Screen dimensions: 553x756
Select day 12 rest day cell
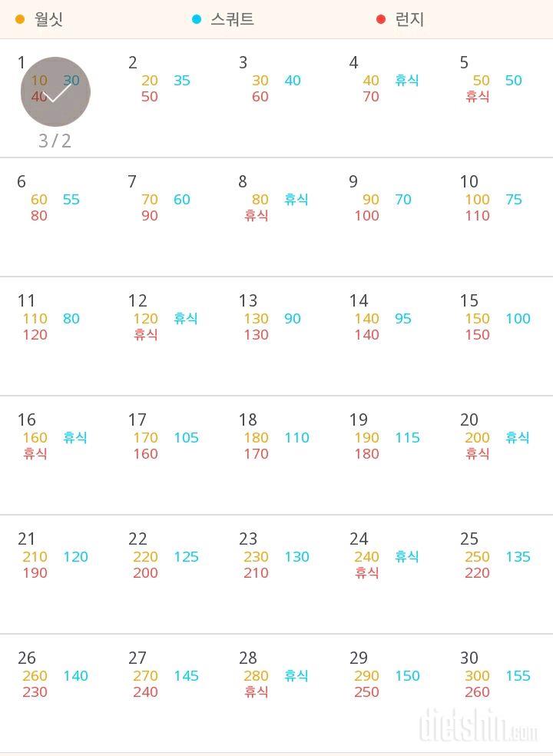(x=166, y=337)
